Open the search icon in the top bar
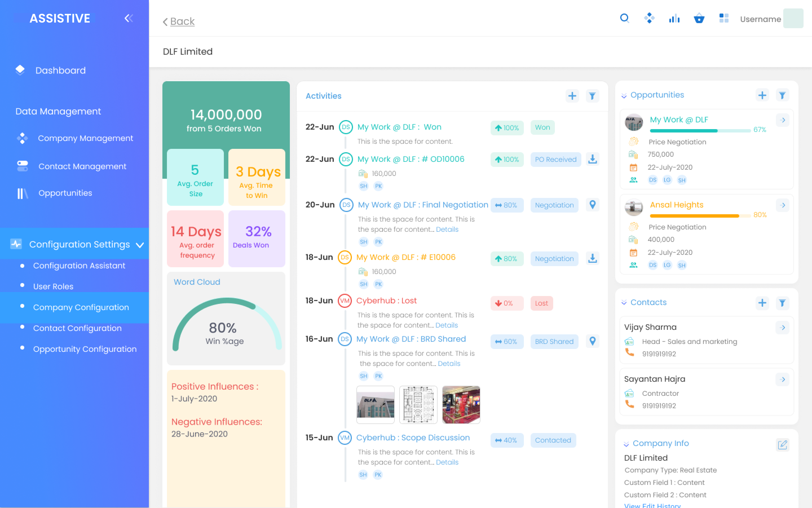The height and width of the screenshot is (508, 812). tap(625, 19)
